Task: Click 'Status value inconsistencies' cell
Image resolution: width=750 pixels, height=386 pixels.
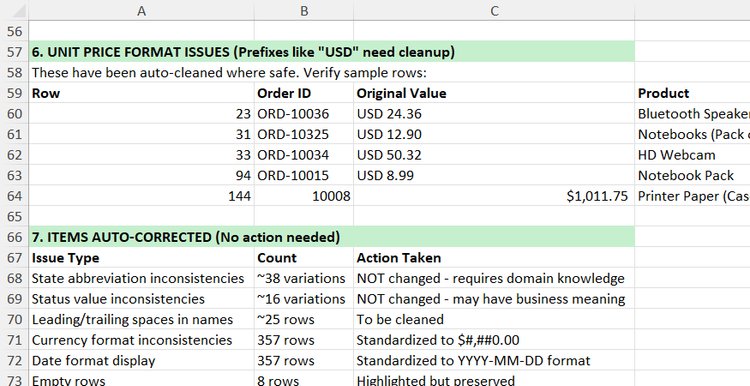Action: [x=142, y=299]
